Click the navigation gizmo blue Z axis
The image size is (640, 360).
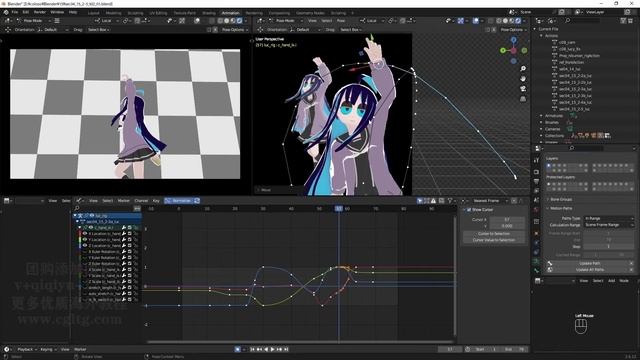[x=513, y=40]
